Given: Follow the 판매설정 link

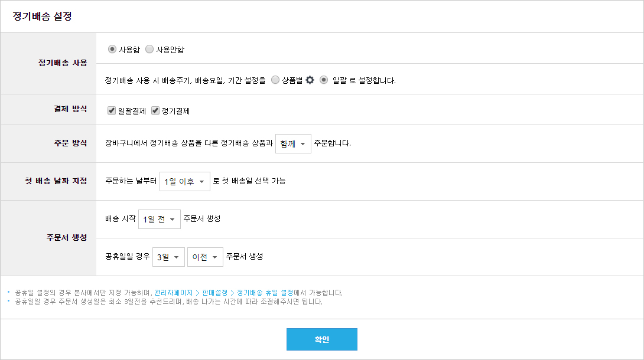Looking at the screenshot, I should click(x=215, y=293).
